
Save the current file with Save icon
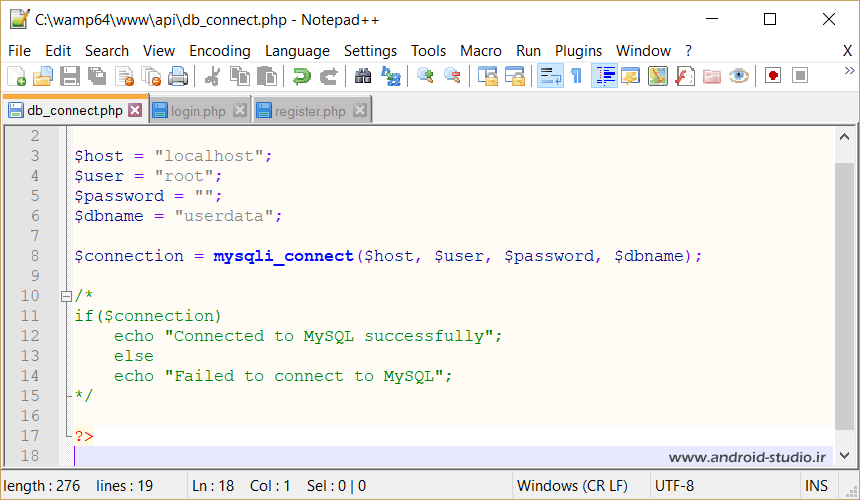click(70, 76)
